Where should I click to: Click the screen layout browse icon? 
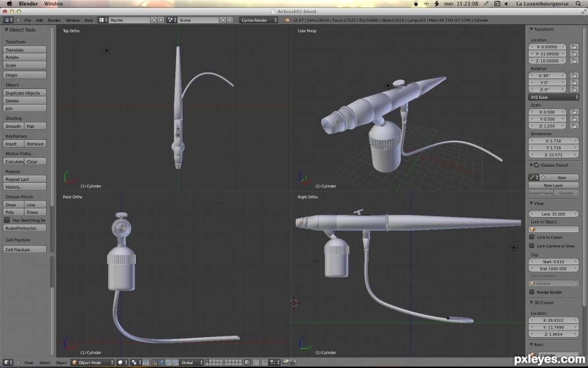(103, 20)
